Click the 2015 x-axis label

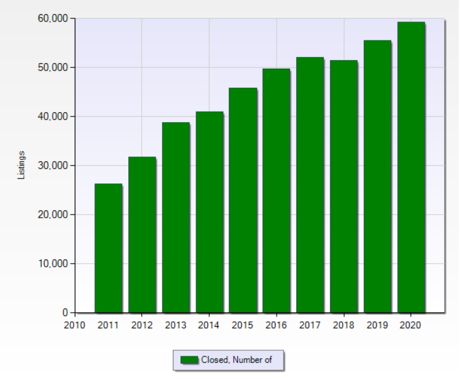(x=243, y=325)
